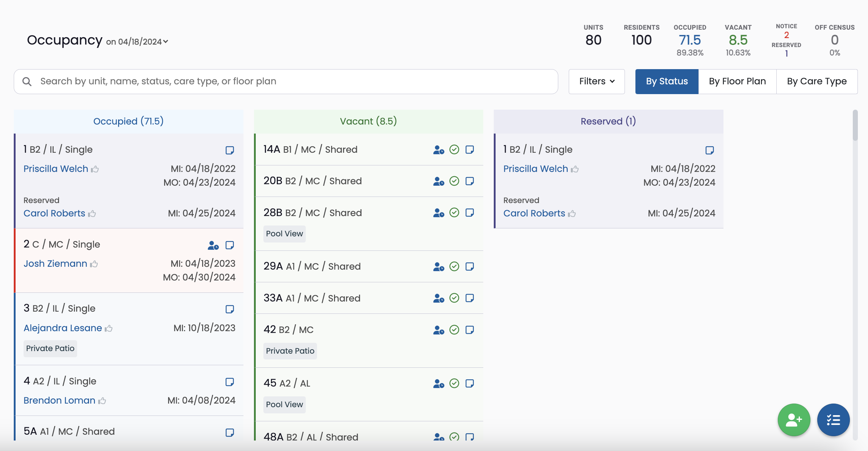
Task: Open Priscilla Welch in Occupied column
Action: tap(56, 169)
